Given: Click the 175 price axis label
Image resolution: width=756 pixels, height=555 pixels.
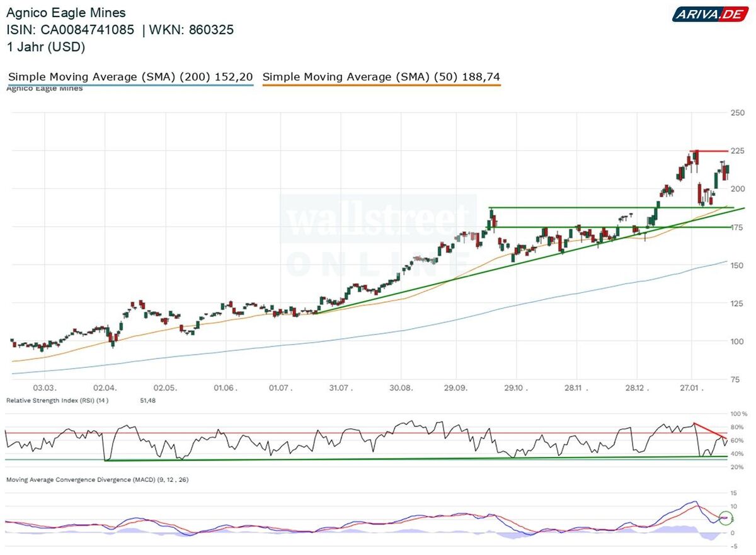Looking at the screenshot, I should tap(738, 227).
